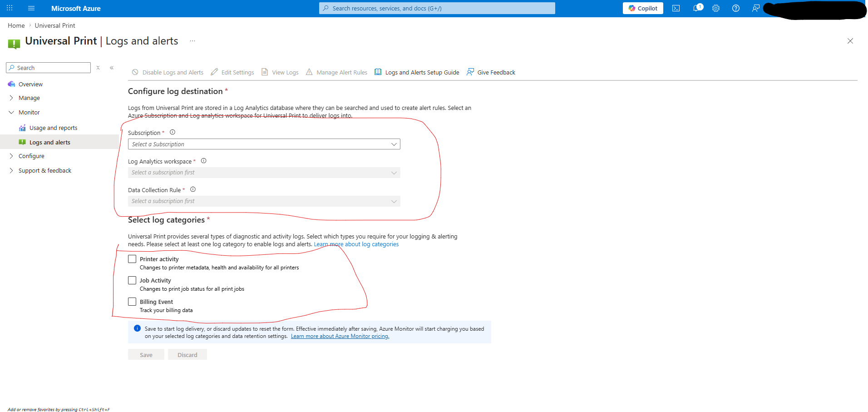The width and height of the screenshot is (868, 412).
Task: Check the Job Activity checkbox
Action: (x=132, y=280)
